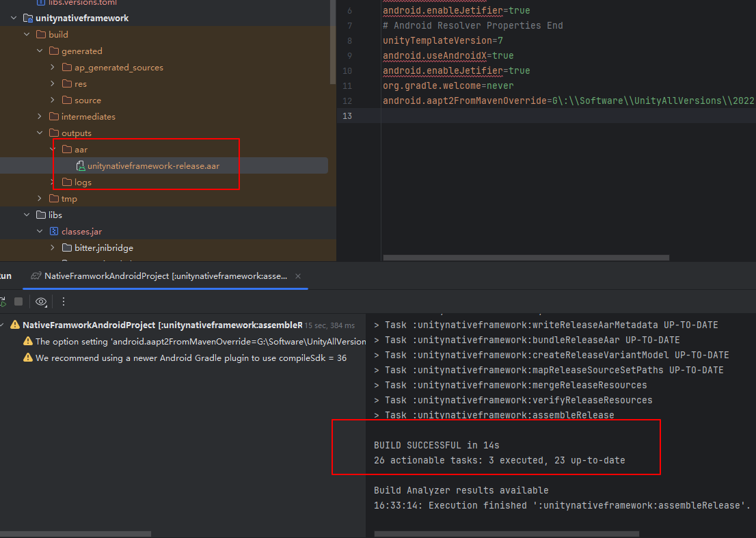Click warning icon beside compileSdk recommendation
This screenshot has width=756, height=538.
coord(28,358)
